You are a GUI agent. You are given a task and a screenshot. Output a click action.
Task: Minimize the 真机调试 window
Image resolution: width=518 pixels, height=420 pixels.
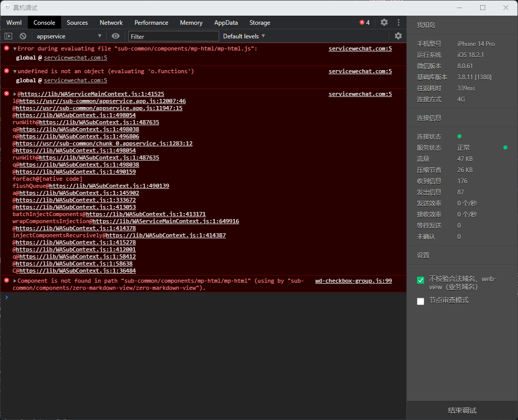(x=459, y=8)
